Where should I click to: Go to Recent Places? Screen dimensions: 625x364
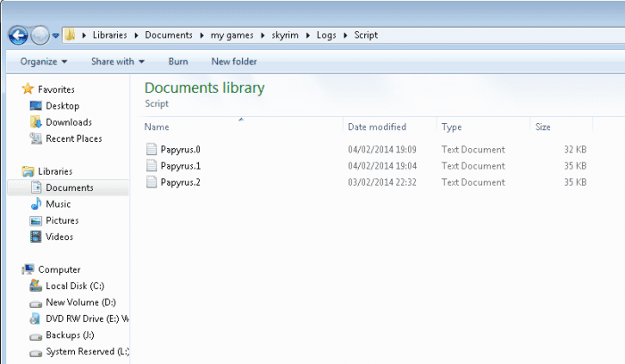pyautogui.click(x=73, y=138)
